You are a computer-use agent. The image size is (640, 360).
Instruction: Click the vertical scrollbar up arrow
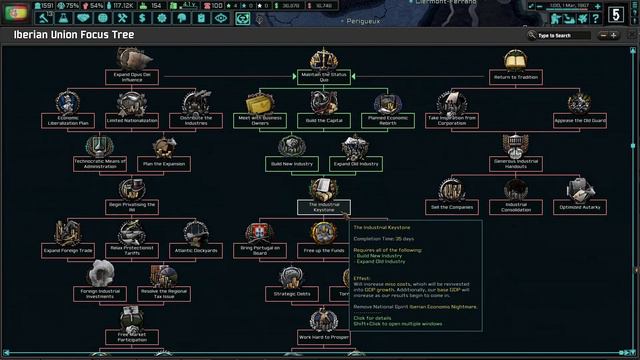(x=633, y=50)
